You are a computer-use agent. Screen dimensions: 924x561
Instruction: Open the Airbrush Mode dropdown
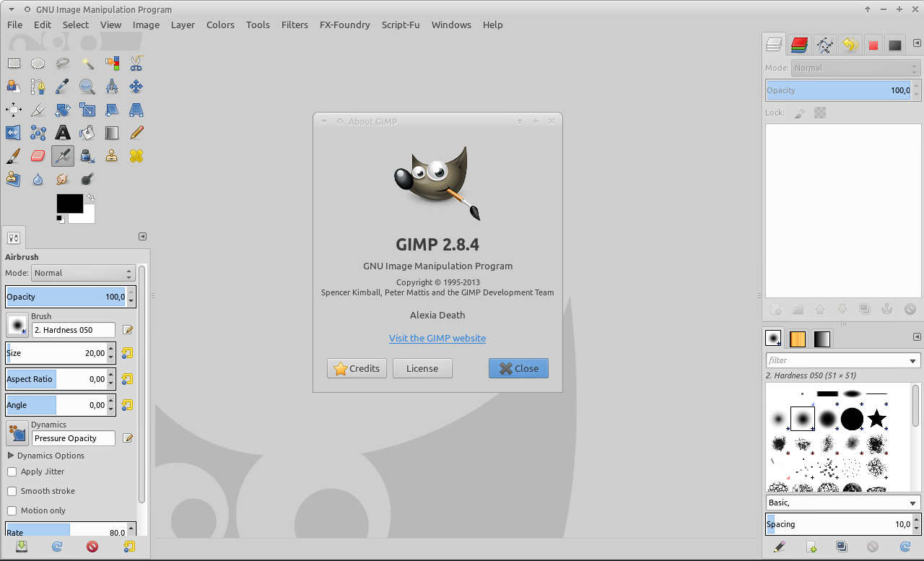tap(83, 273)
